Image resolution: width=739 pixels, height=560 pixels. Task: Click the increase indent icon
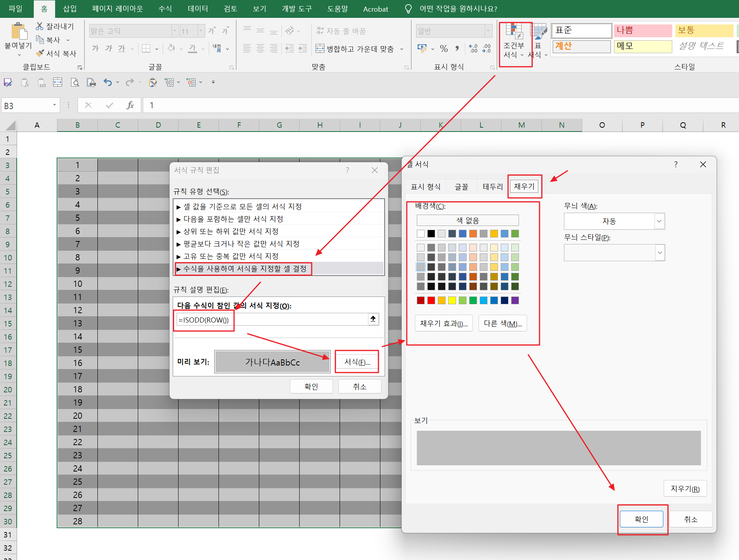pos(303,49)
